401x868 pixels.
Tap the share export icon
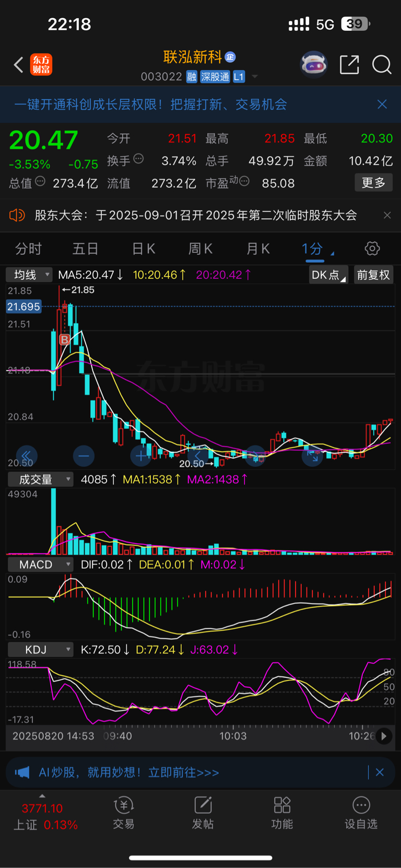[x=349, y=65]
